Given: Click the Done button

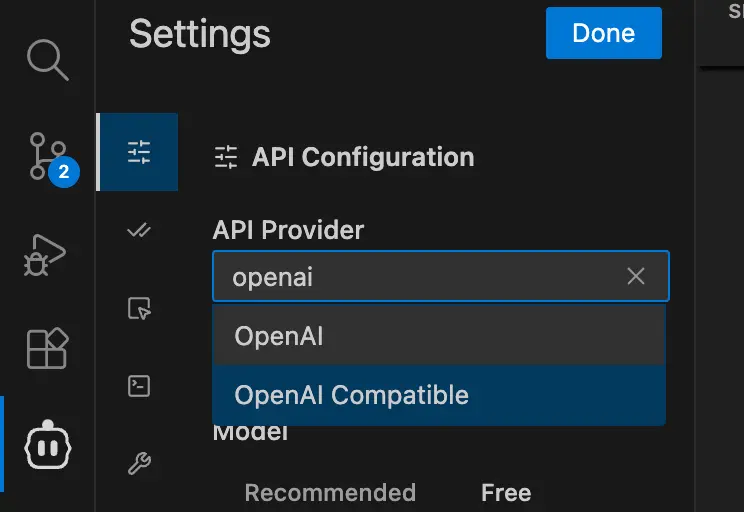Looking at the screenshot, I should (x=604, y=33).
